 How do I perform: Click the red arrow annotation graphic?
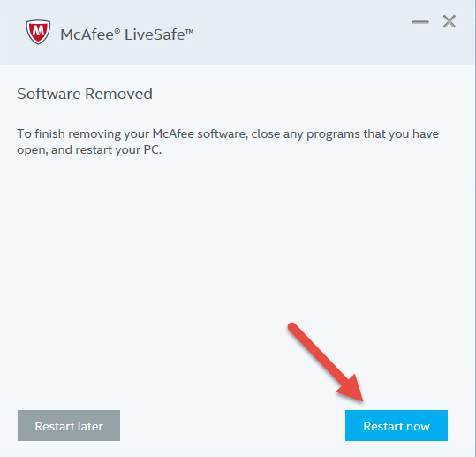tap(327, 362)
